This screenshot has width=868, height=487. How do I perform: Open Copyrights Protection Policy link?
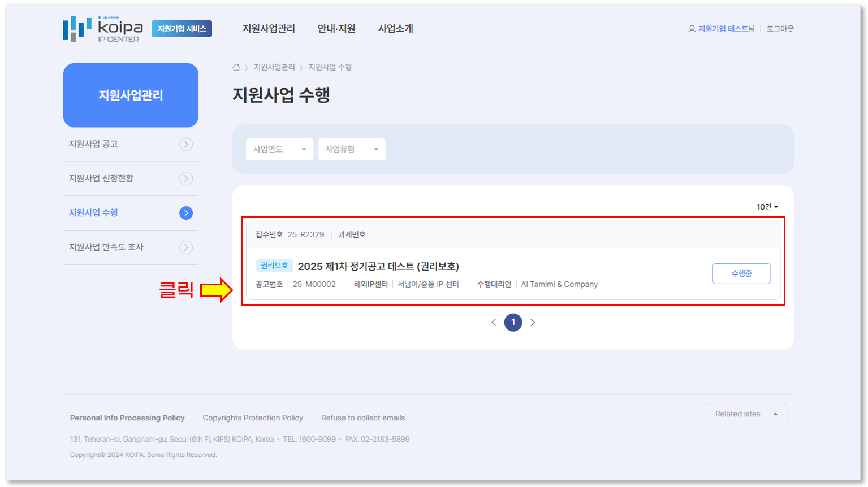tap(253, 418)
